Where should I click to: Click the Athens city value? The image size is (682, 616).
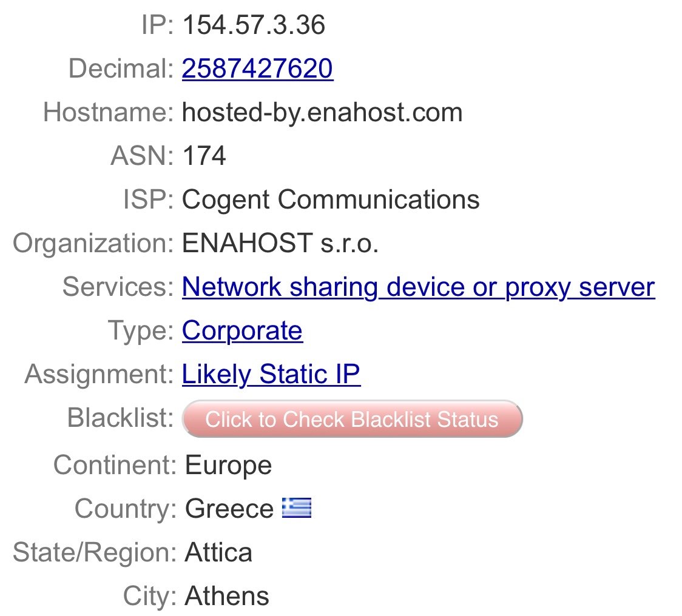[226, 596]
